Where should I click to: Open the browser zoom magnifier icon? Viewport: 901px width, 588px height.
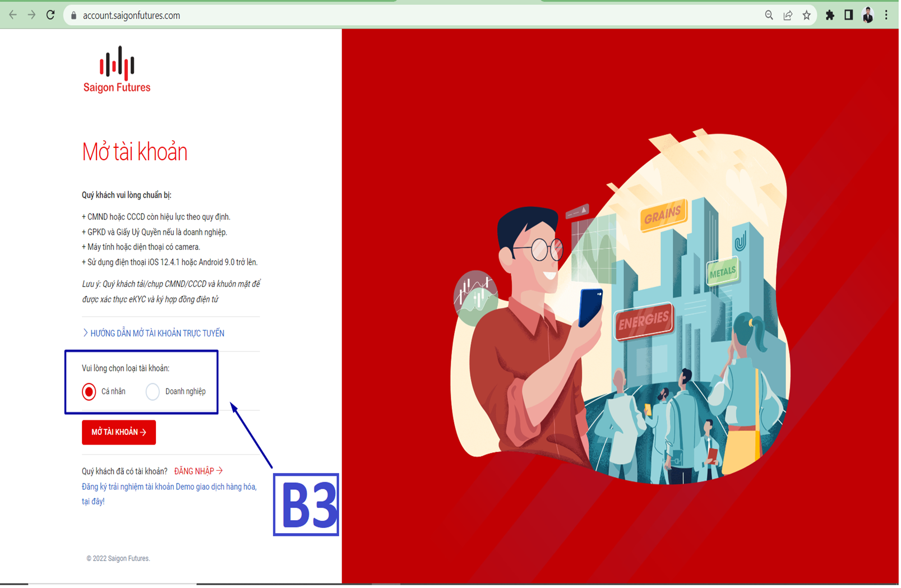(769, 15)
